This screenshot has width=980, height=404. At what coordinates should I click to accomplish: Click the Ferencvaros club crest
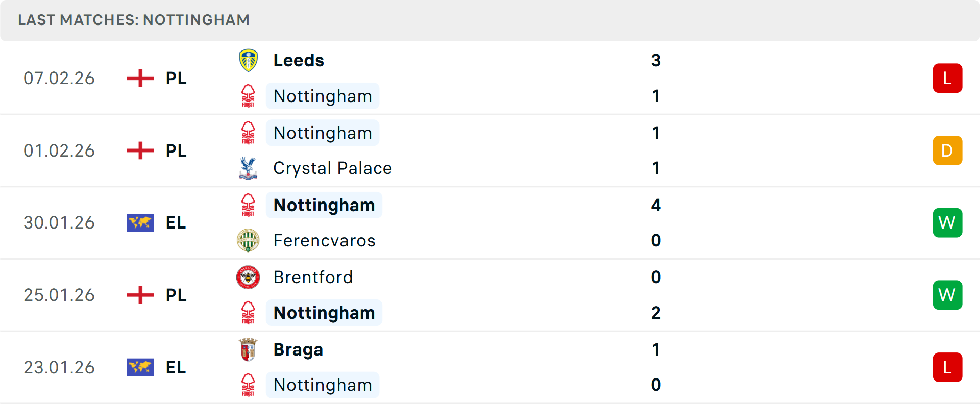coord(248,240)
